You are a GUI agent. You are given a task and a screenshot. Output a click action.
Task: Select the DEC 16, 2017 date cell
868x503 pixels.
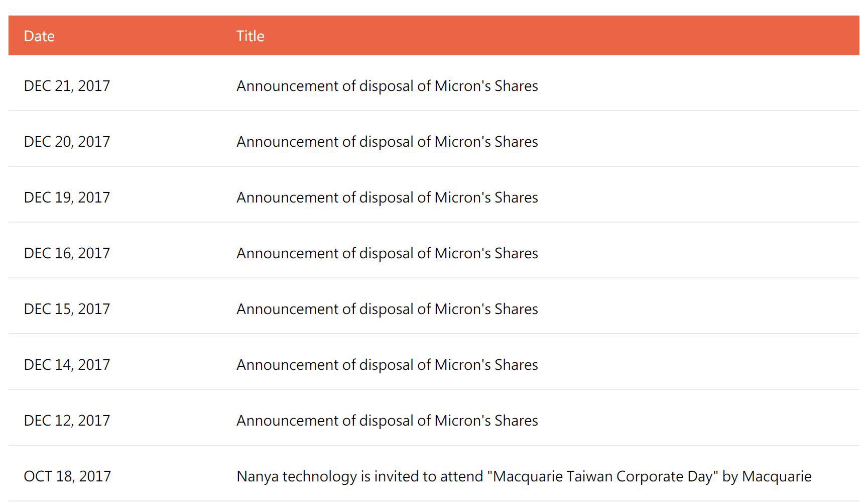pyautogui.click(x=67, y=253)
